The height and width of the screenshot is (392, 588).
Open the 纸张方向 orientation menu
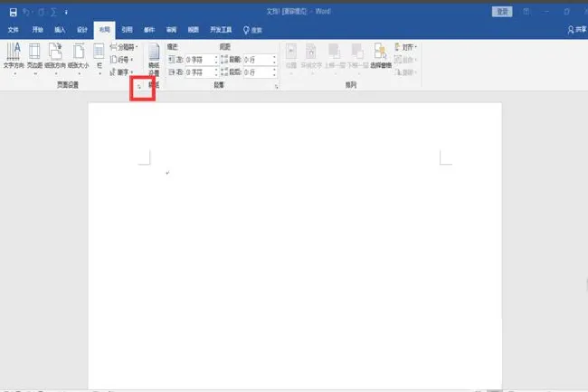click(x=55, y=58)
